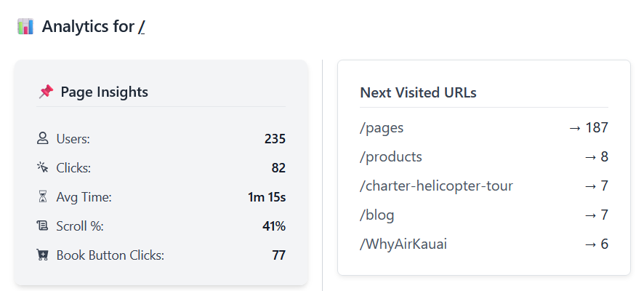
Task: Click the Clicks cursor icon
Action: (42, 168)
